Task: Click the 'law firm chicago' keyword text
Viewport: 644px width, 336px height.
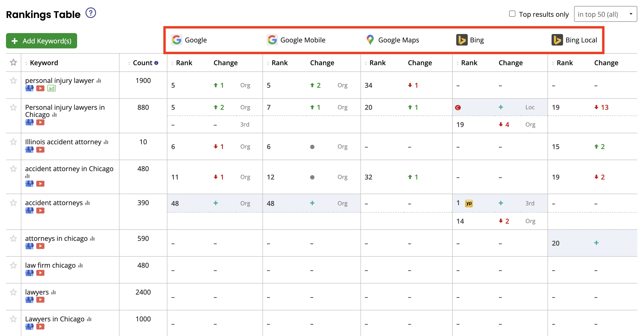Action: pyautogui.click(x=51, y=265)
